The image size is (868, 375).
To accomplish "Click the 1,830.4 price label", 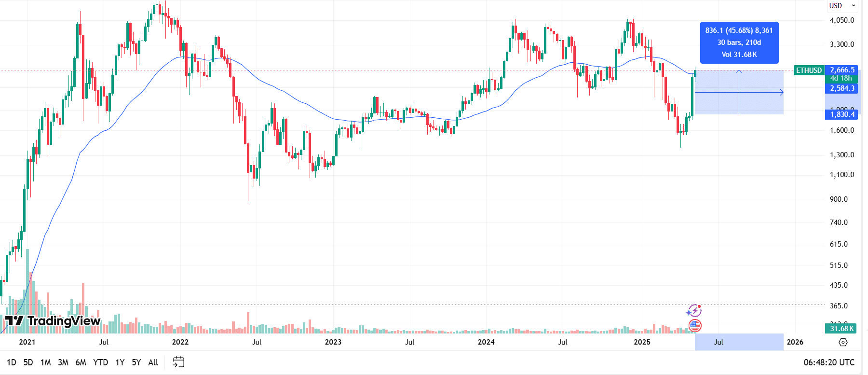I will 841,114.
